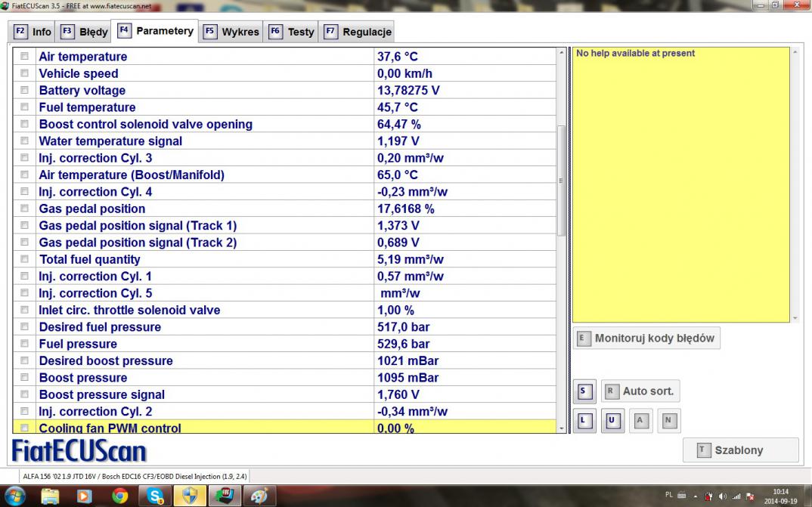Viewport: 812px width, 507px height.
Task: Open Paint from the taskbar
Action: (x=259, y=496)
